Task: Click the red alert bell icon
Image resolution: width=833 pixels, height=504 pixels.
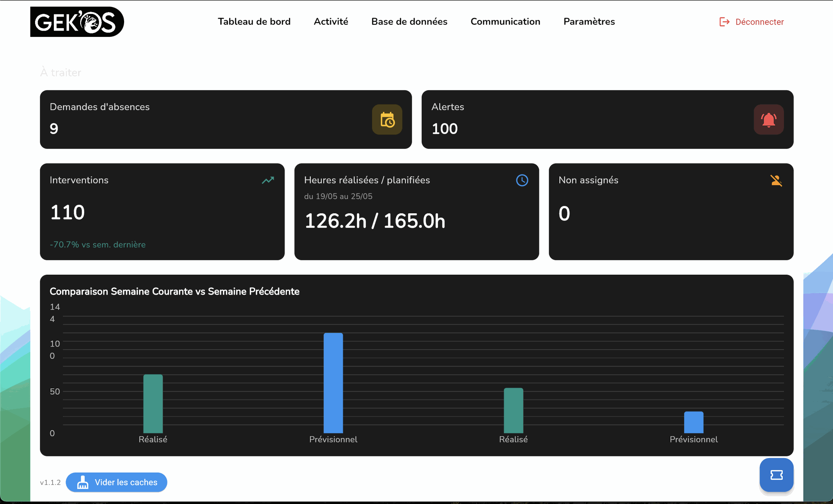Action: pyautogui.click(x=768, y=120)
